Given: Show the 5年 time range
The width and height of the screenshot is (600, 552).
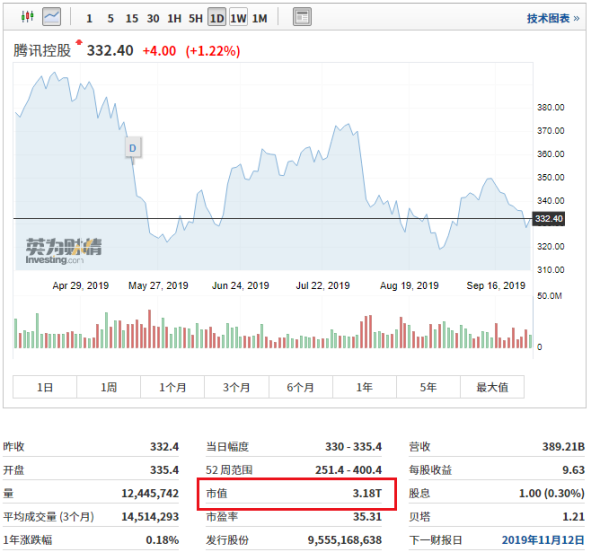Looking at the screenshot, I should (428, 387).
